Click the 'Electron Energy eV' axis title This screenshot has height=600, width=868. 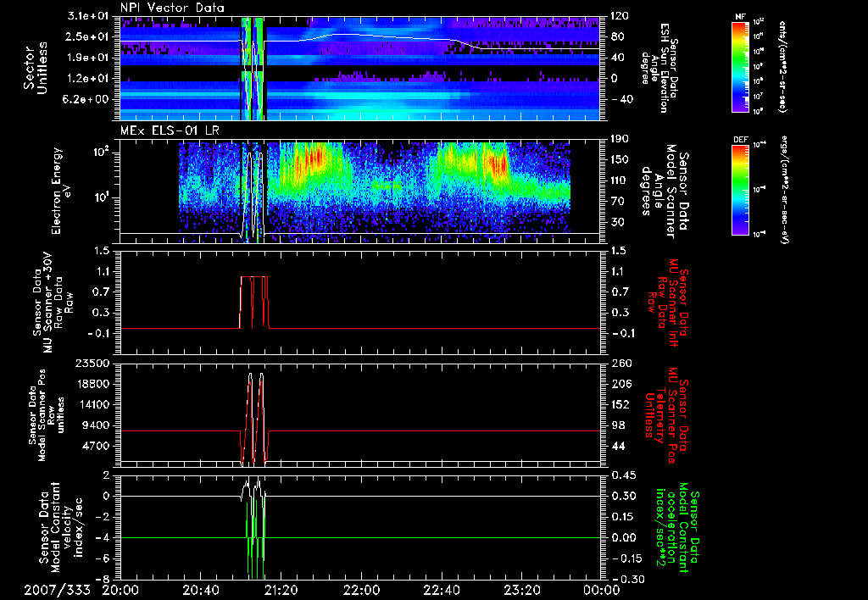63,191
